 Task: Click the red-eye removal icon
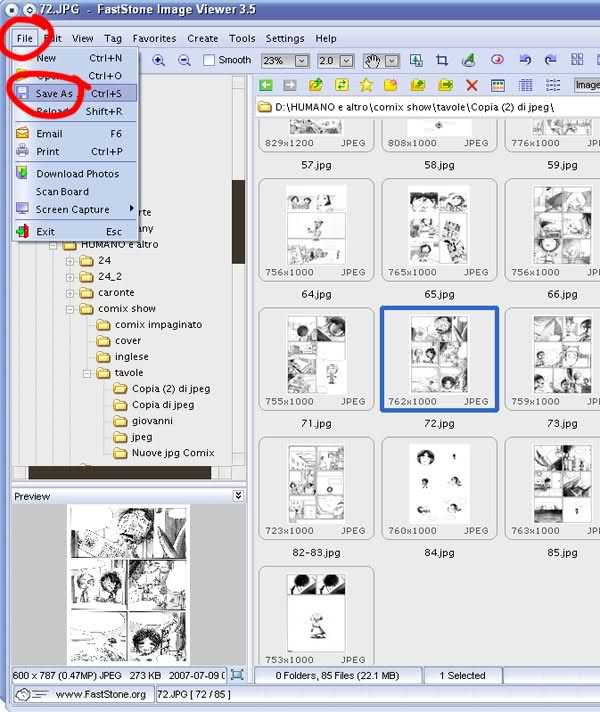497,59
